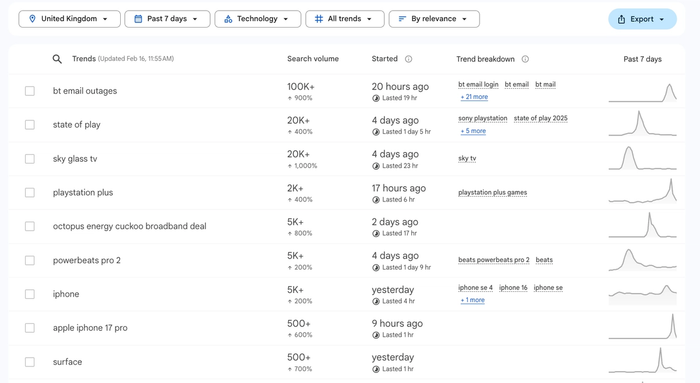The width and height of the screenshot is (700, 383).
Task: Open the sky glass tv sparkline chart
Action: click(x=642, y=158)
